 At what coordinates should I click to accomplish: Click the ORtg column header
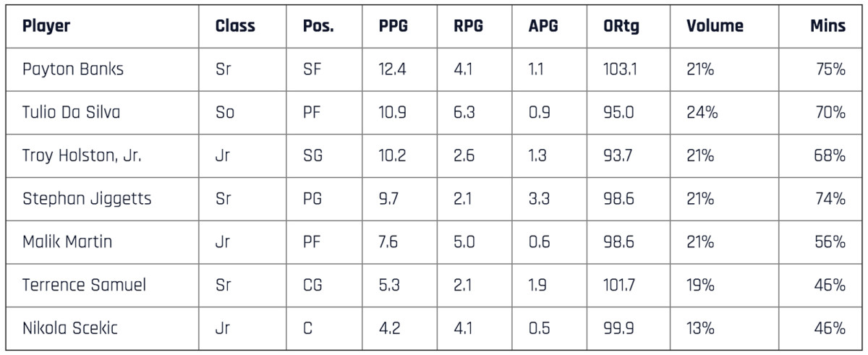621,26
